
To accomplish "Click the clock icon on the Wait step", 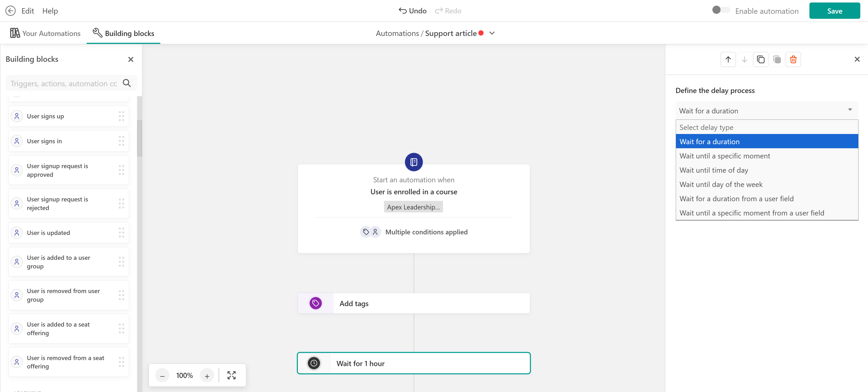I will 314,363.
